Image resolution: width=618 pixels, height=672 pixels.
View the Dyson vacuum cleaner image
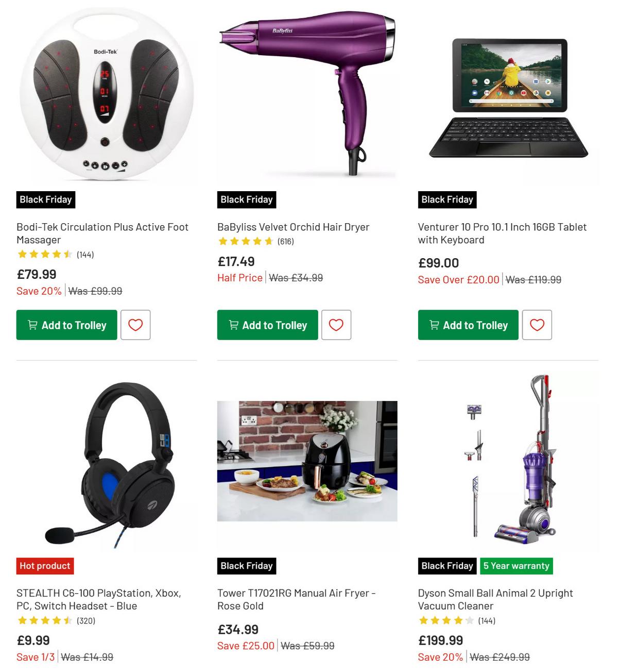point(508,462)
